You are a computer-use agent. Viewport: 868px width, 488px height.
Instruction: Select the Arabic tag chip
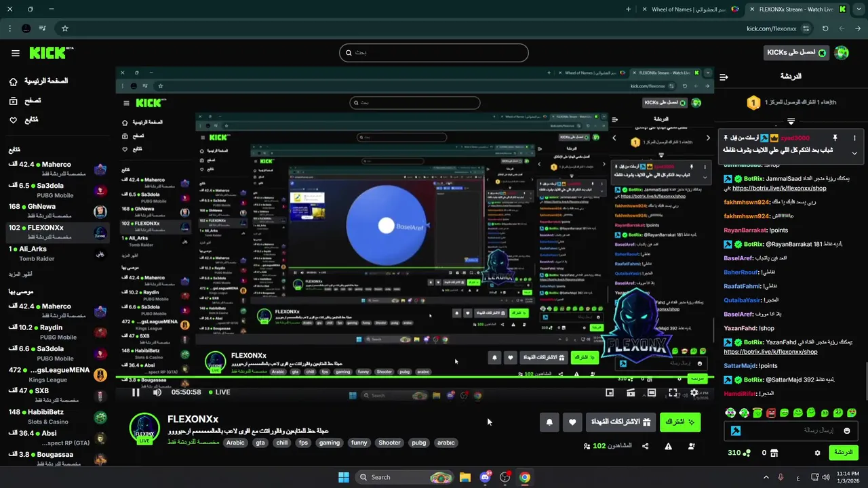[235, 443]
